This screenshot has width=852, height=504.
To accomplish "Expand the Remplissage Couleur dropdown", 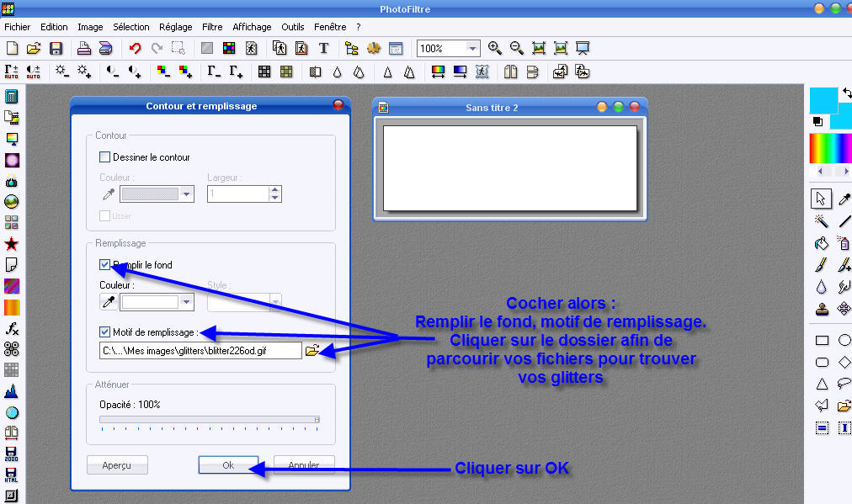I will click(187, 302).
